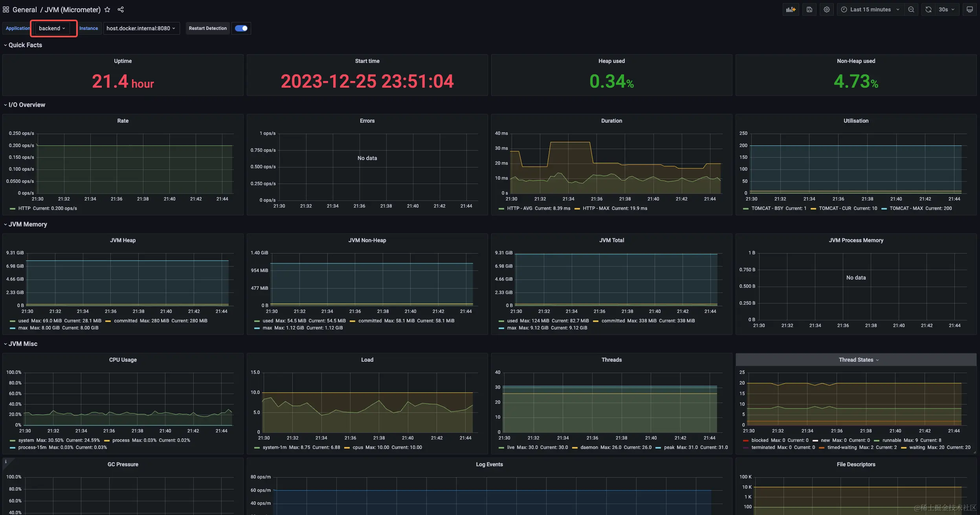Image resolution: width=980 pixels, height=515 pixels.
Task: Click the runnable color swatch in Thread States legend
Action: point(877,441)
